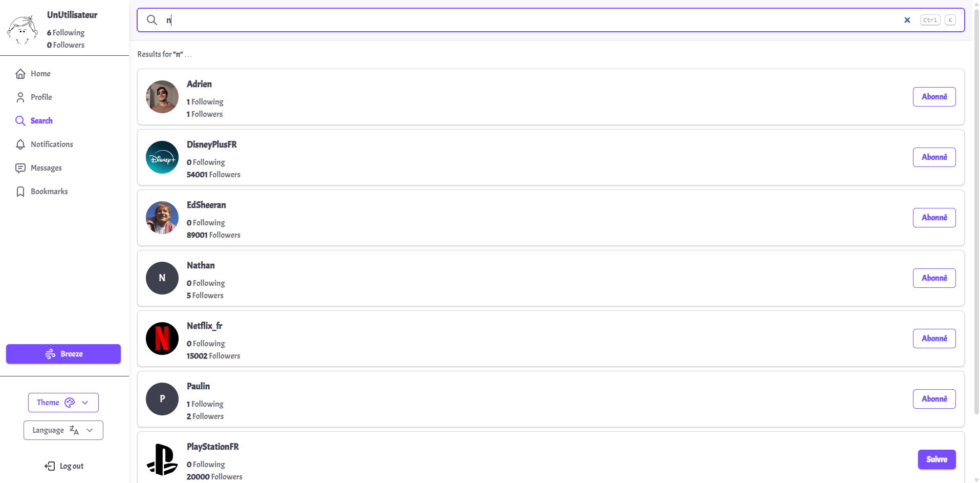This screenshot has height=483, width=980.
Task: Log out of the account
Action: coord(64,466)
